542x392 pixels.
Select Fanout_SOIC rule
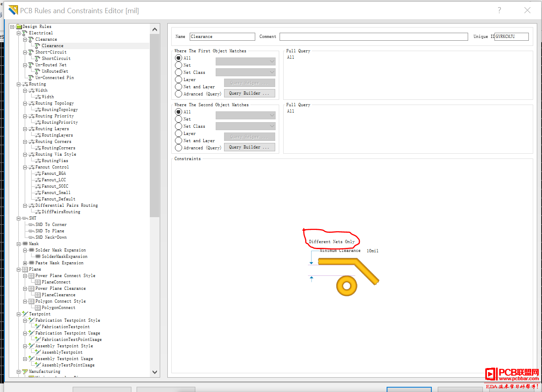55,186
